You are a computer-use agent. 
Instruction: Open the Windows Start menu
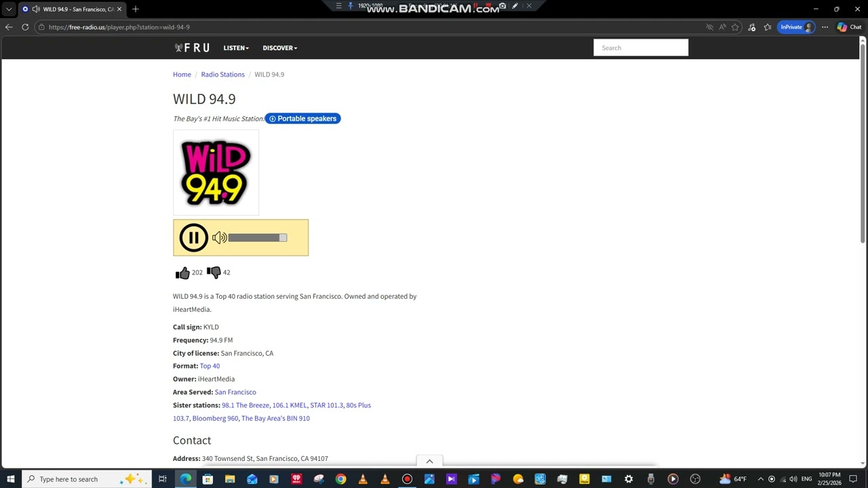click(x=11, y=479)
